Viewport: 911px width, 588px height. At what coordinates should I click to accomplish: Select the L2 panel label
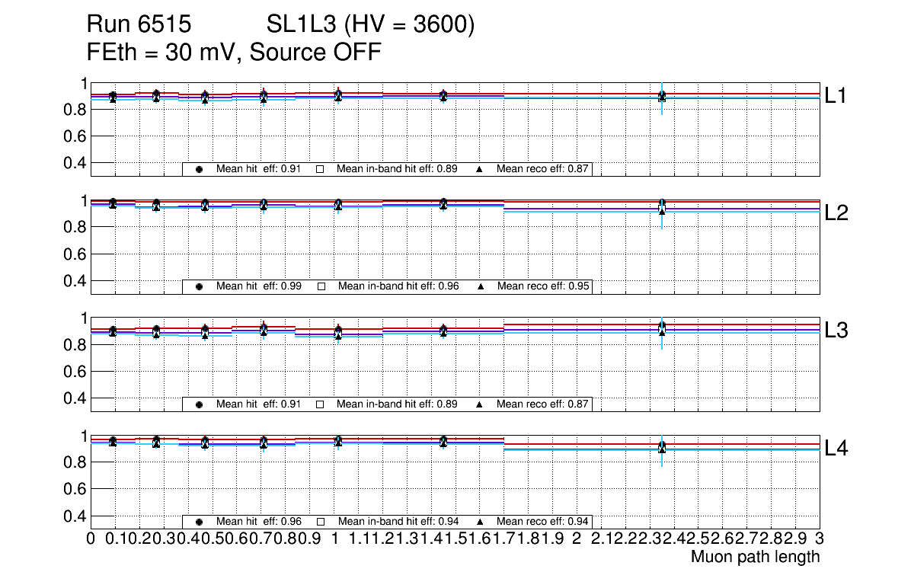(x=836, y=213)
